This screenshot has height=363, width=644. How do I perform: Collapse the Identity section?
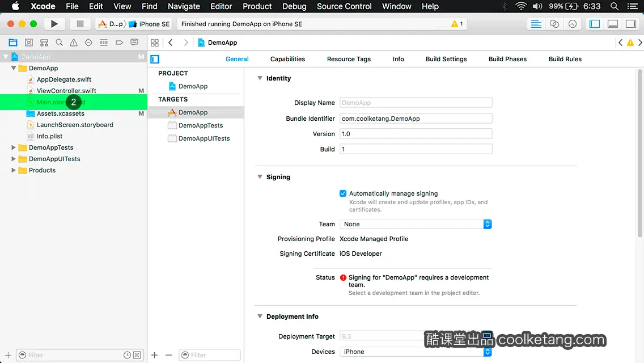(x=260, y=78)
